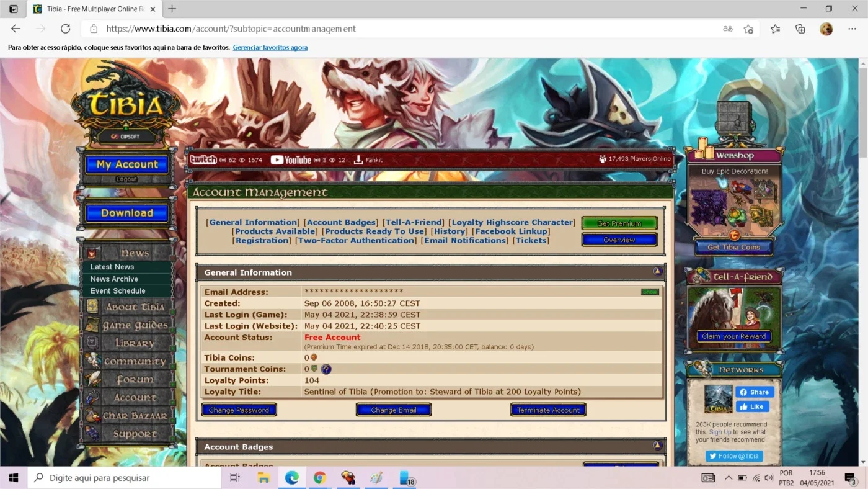Viewport: 868px width, 489px height.
Task: Expand the News sidebar menu
Action: click(128, 253)
